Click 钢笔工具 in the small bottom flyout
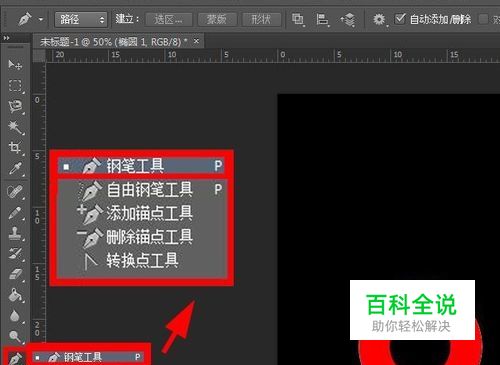 click(x=89, y=357)
